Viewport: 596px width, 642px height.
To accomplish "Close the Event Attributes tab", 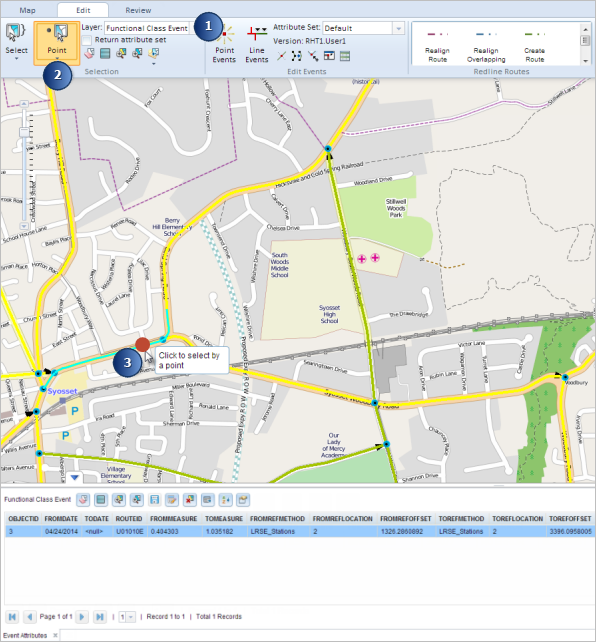I will [55, 635].
